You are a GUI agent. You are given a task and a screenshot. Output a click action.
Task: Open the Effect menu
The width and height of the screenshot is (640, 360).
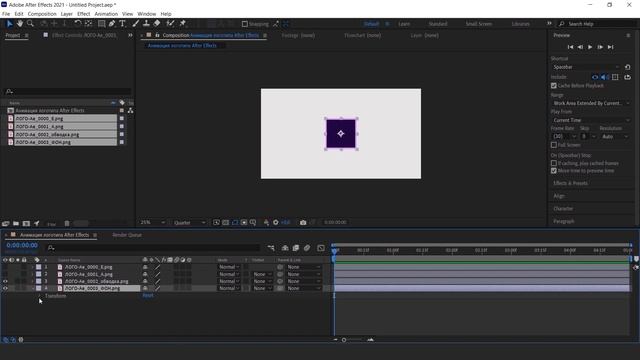point(84,14)
